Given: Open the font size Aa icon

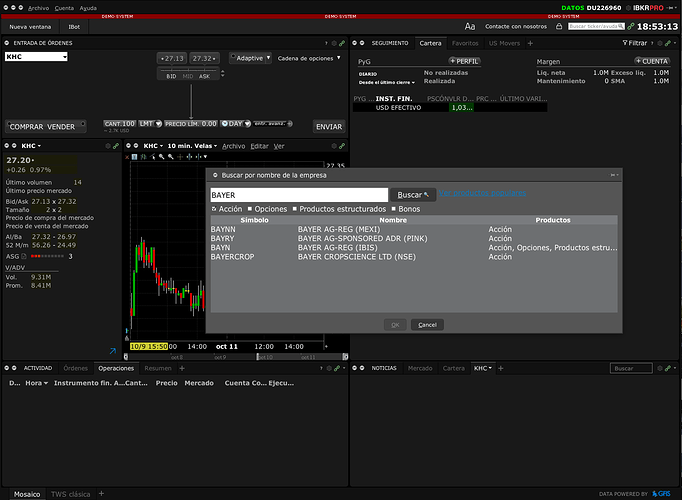Looking at the screenshot, I should (x=470, y=27).
